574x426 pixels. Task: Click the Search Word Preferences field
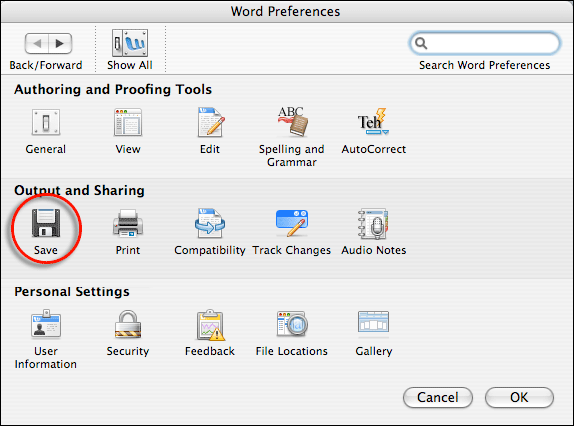[485, 43]
